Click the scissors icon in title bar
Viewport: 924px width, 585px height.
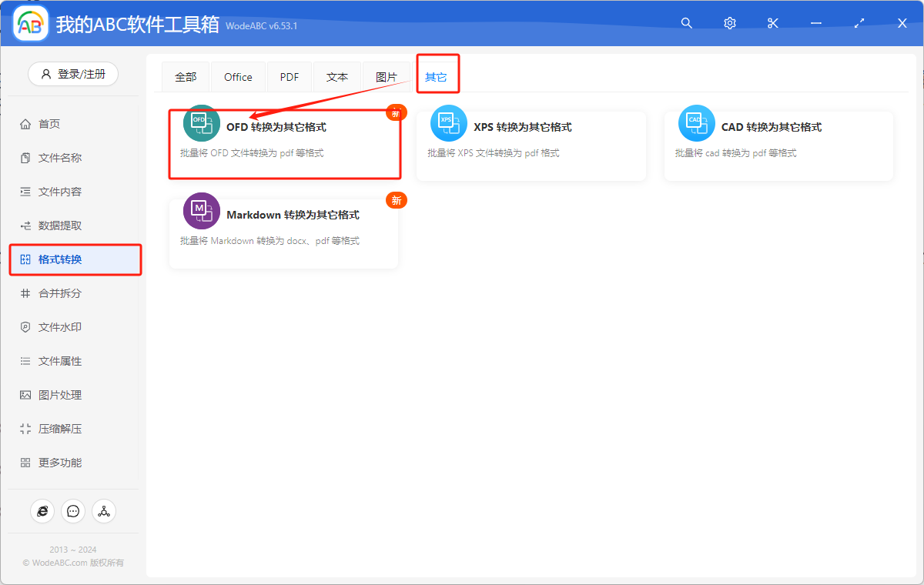[773, 23]
